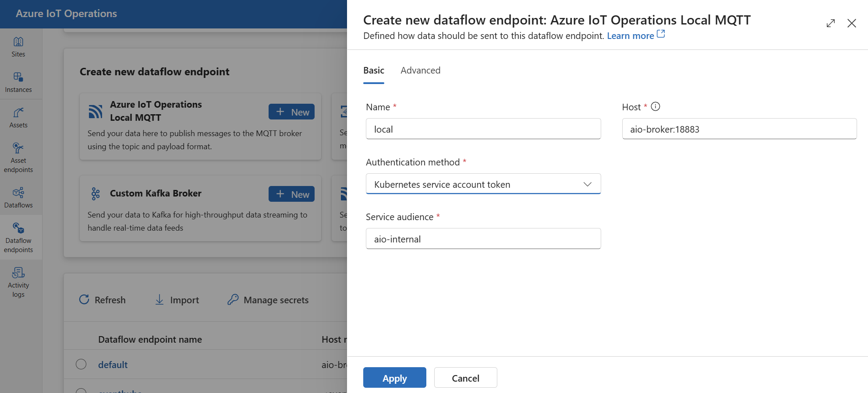868x393 pixels.
Task: Click the Apply button
Action: 395,378
